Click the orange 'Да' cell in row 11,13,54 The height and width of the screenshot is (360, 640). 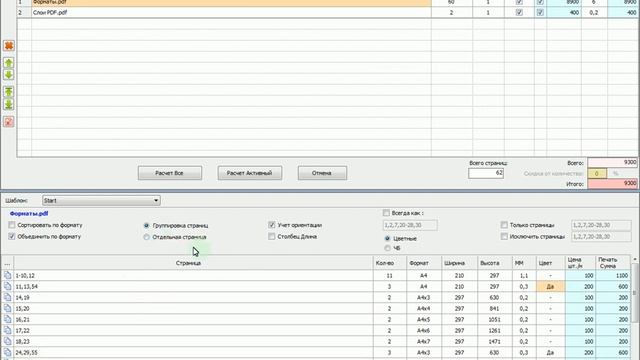tap(550, 287)
